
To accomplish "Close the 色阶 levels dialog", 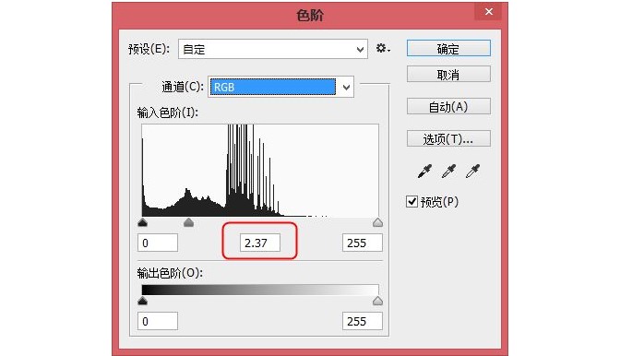I will click(x=488, y=11).
